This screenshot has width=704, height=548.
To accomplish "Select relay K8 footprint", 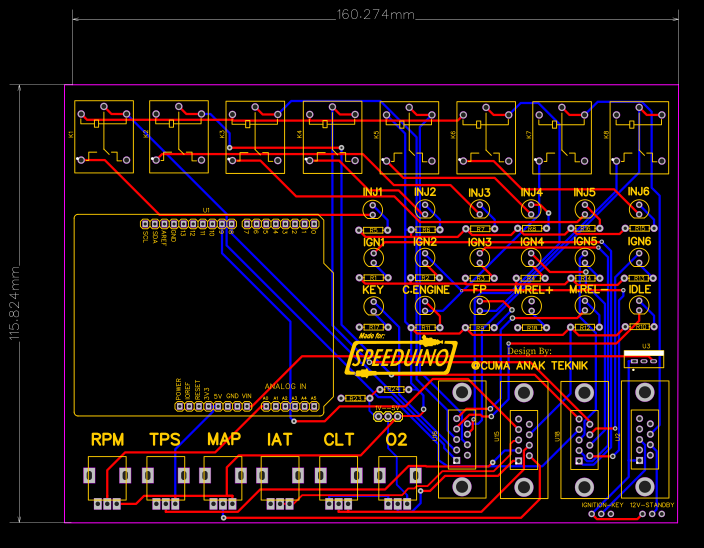I will [639, 138].
